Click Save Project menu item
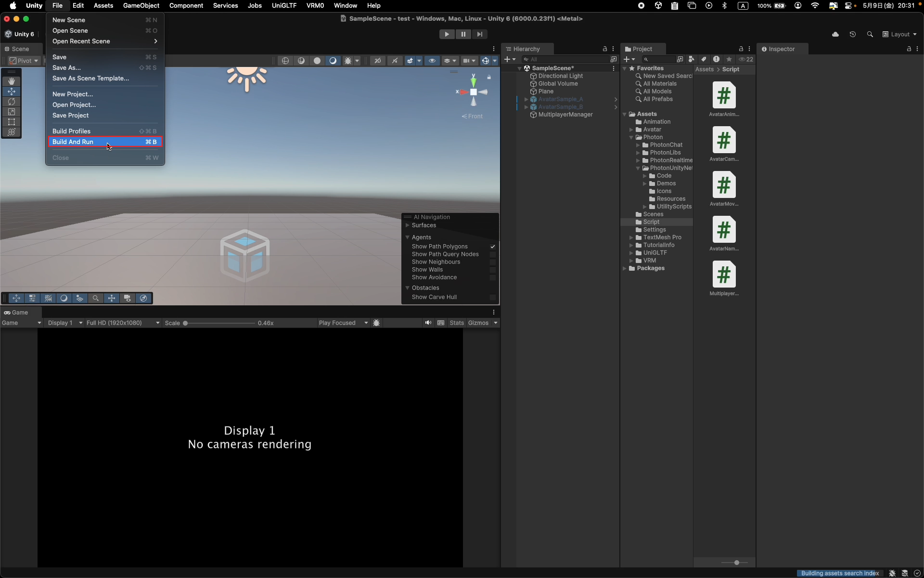 click(x=105, y=116)
